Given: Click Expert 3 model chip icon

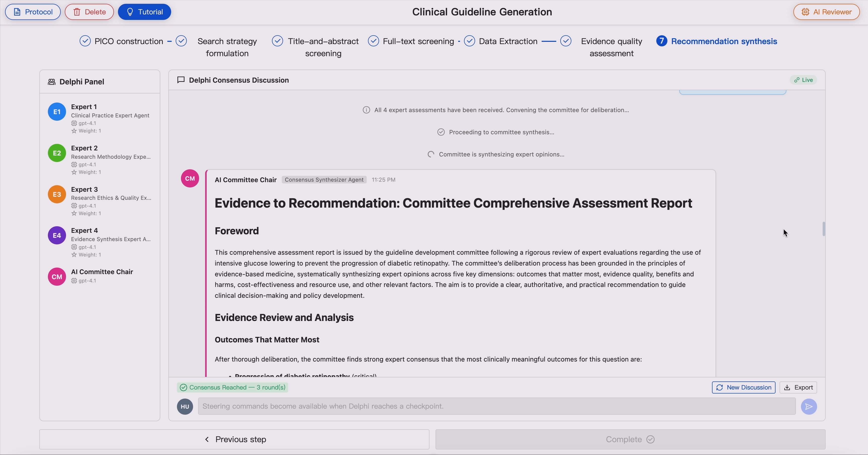Looking at the screenshot, I should pos(74,206).
